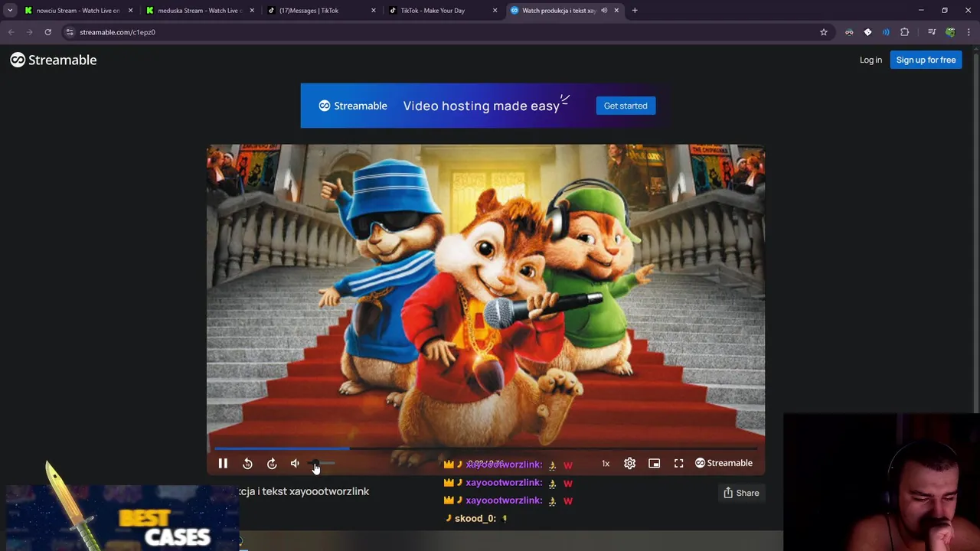Open the Chrome three-dot menu
Screen dimensions: 980x551
pos(969,32)
